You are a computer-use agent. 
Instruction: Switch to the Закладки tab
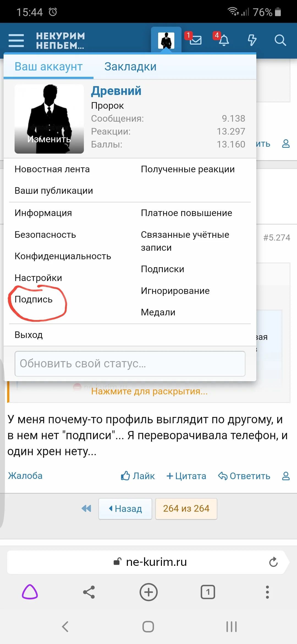pyautogui.click(x=130, y=67)
